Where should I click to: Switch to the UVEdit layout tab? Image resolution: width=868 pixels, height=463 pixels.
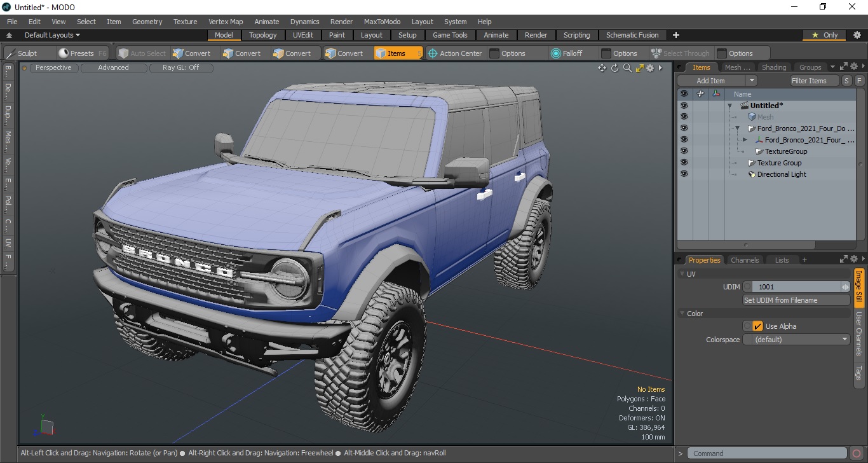pos(302,35)
